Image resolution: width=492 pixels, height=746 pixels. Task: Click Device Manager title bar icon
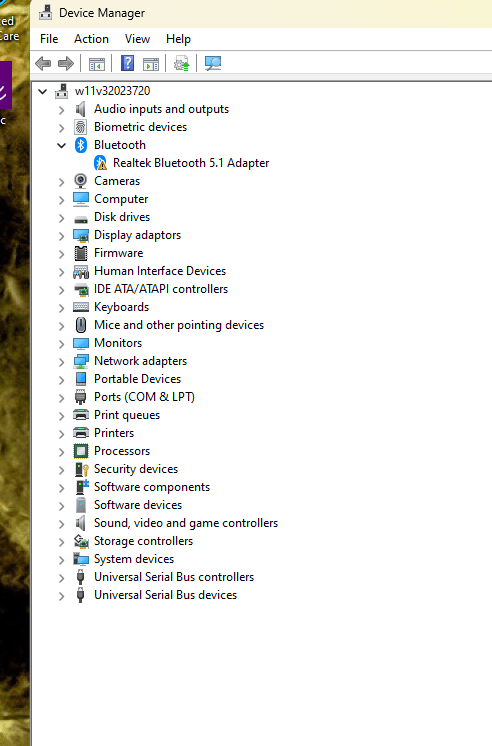(x=46, y=13)
